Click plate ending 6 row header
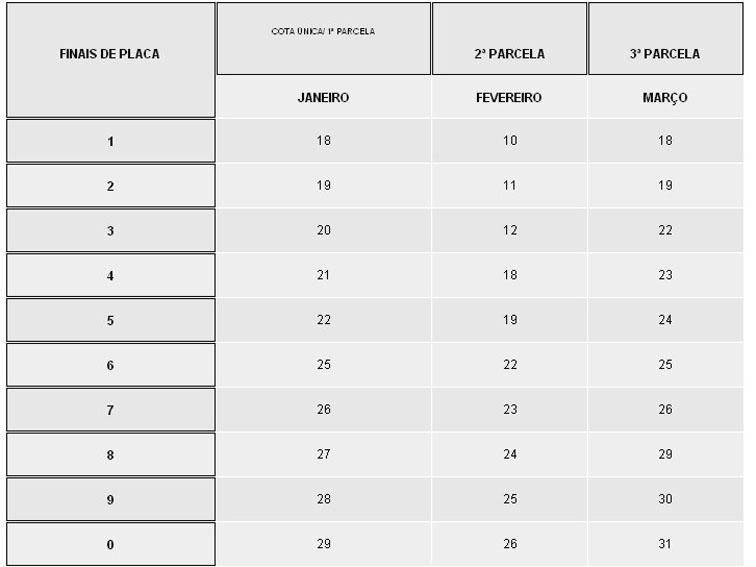The width and height of the screenshot is (756, 567). point(110,365)
